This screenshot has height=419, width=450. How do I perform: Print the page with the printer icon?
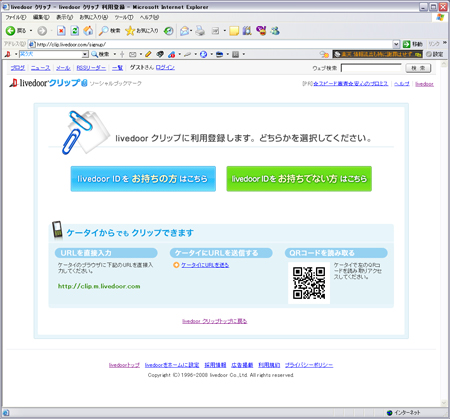200,31
